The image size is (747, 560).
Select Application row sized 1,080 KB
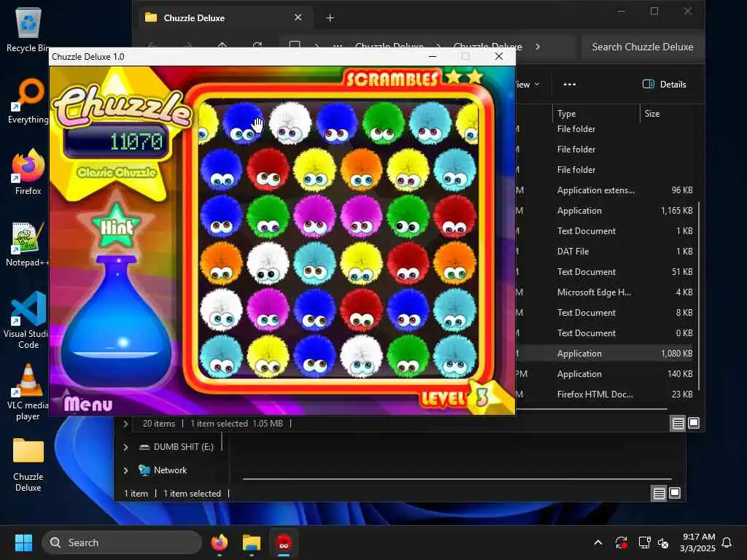(x=605, y=354)
